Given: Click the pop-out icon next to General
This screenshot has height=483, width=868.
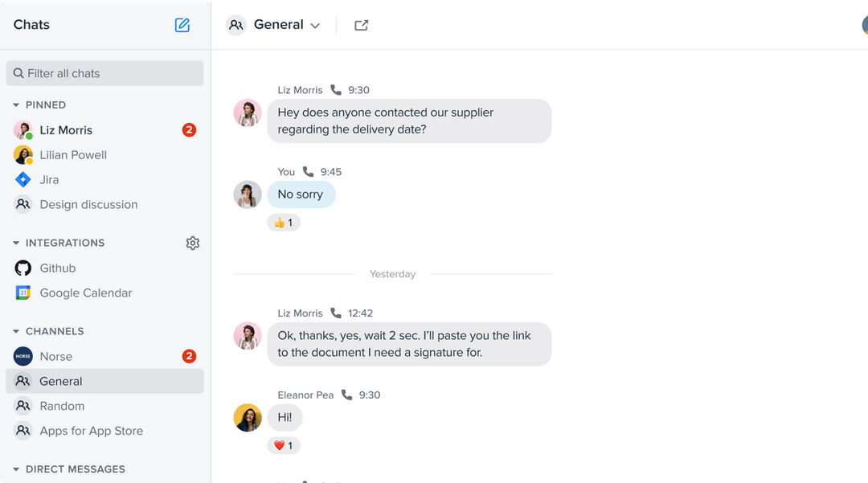Looking at the screenshot, I should point(361,25).
